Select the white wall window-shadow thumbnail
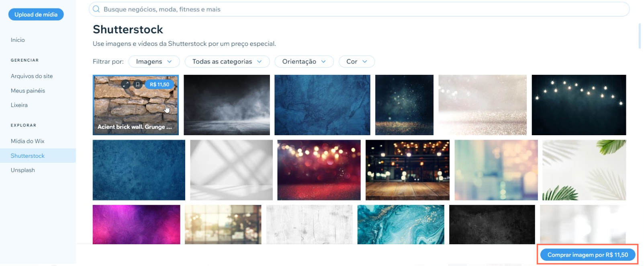 click(231, 170)
